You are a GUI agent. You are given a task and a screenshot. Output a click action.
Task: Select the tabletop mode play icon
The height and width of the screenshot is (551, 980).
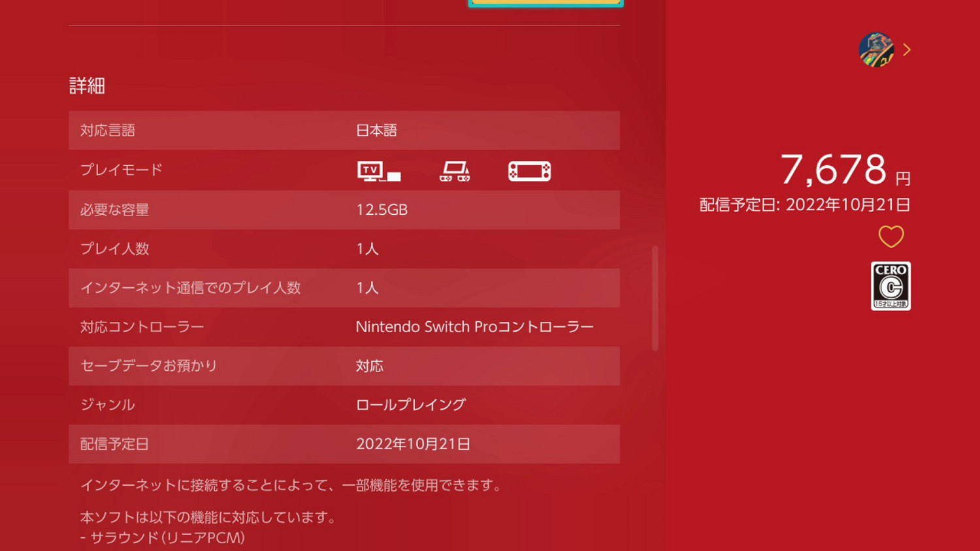point(454,170)
